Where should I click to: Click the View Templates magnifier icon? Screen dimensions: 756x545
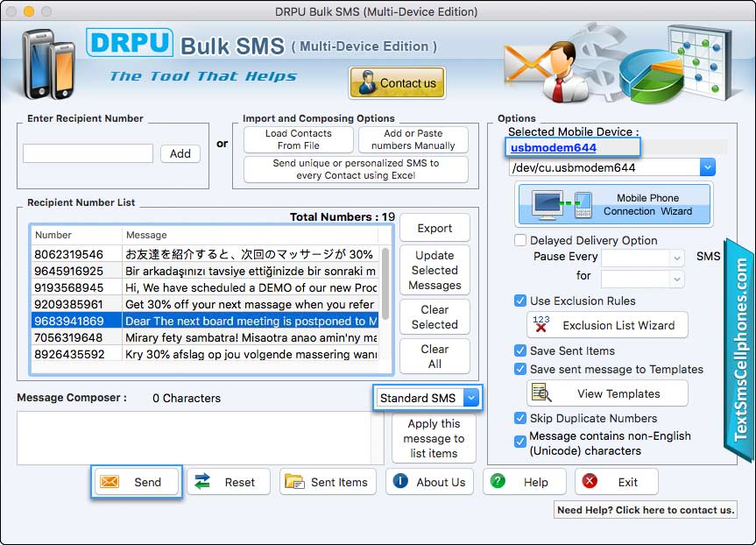coord(541,393)
